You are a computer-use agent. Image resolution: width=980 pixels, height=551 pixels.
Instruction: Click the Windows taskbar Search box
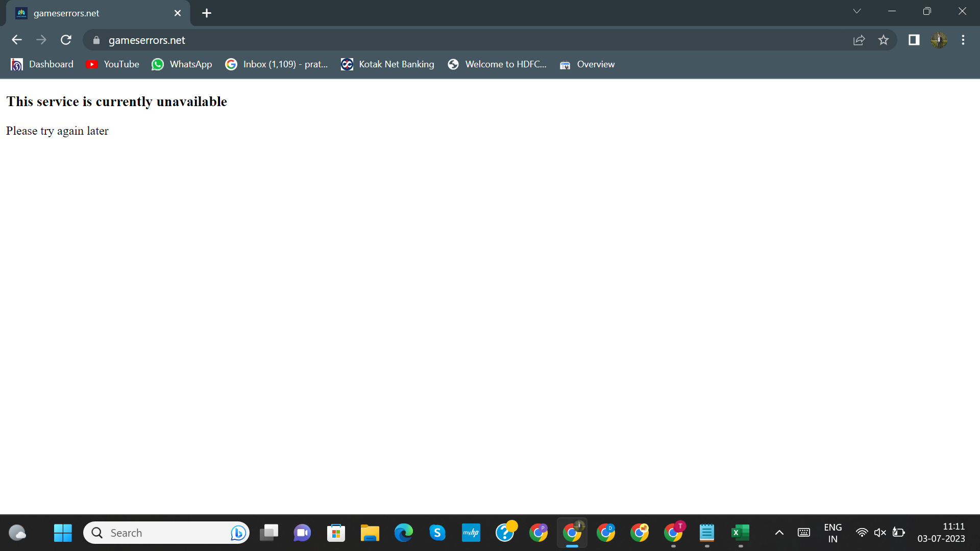pyautogui.click(x=158, y=533)
